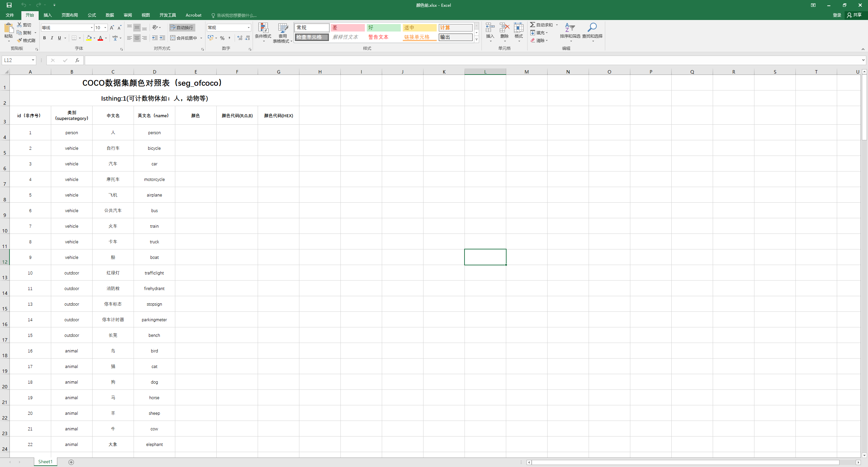This screenshot has width=868, height=467.
Task: Expand AutoSum (自动求和) dropdown arrow
Action: (557, 25)
